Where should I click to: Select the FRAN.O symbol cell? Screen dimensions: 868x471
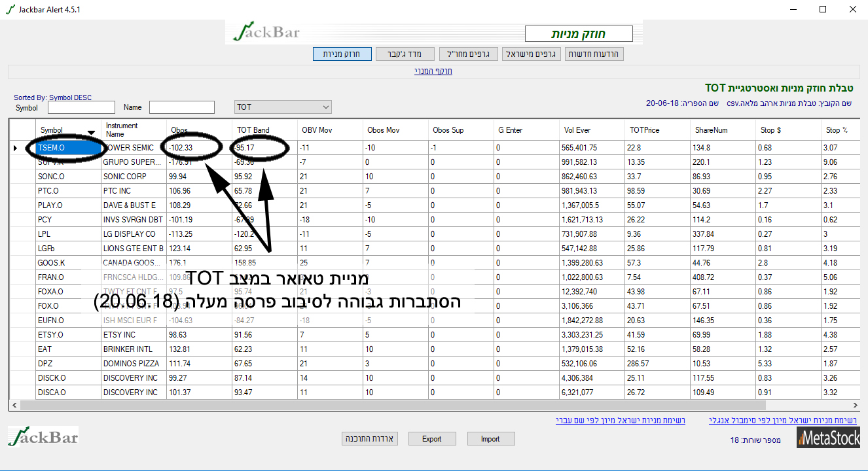[68, 277]
